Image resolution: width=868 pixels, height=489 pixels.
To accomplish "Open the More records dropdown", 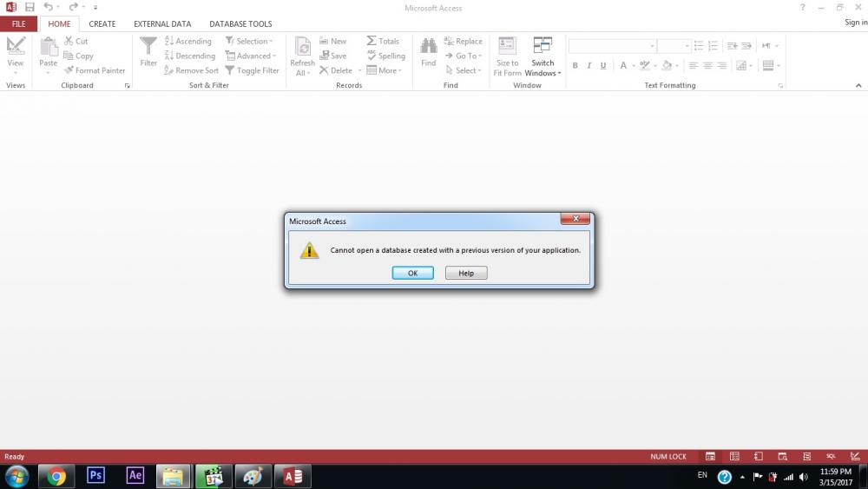I will pyautogui.click(x=385, y=70).
